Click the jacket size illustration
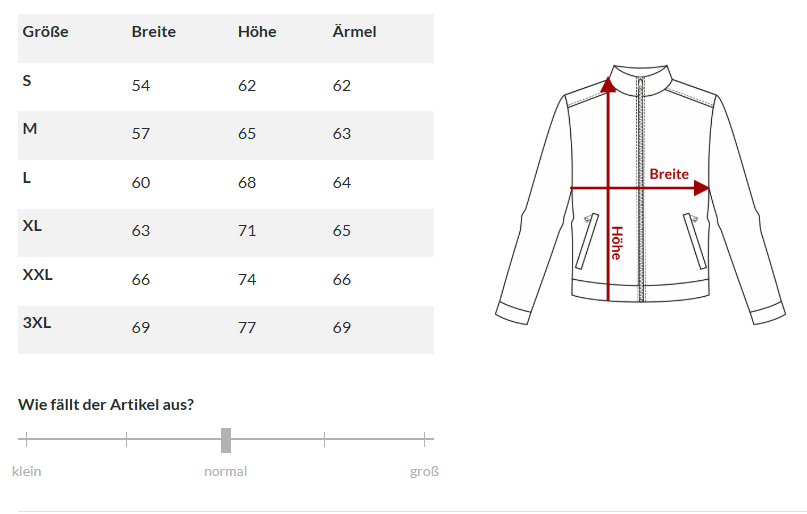This screenshot has width=807, height=514. (640, 195)
